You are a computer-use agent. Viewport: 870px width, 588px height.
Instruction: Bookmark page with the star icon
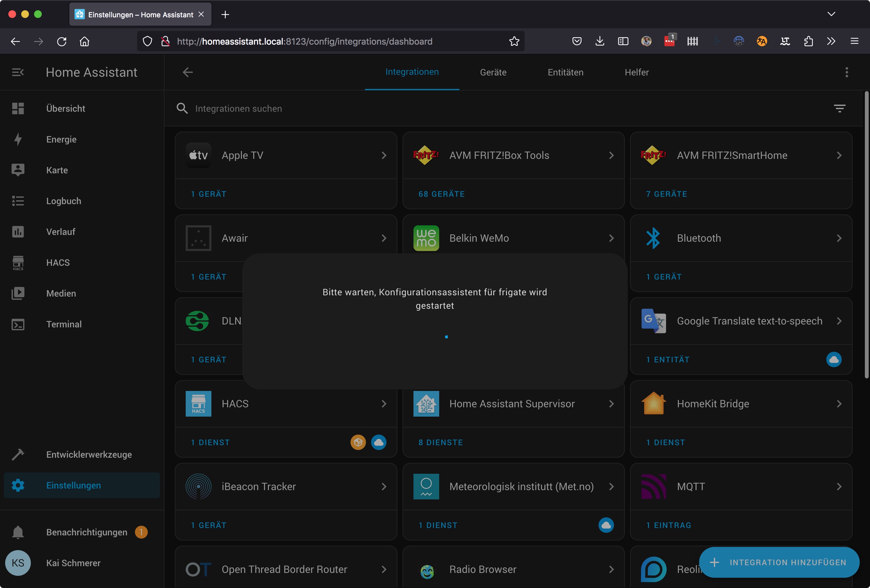pyautogui.click(x=514, y=41)
